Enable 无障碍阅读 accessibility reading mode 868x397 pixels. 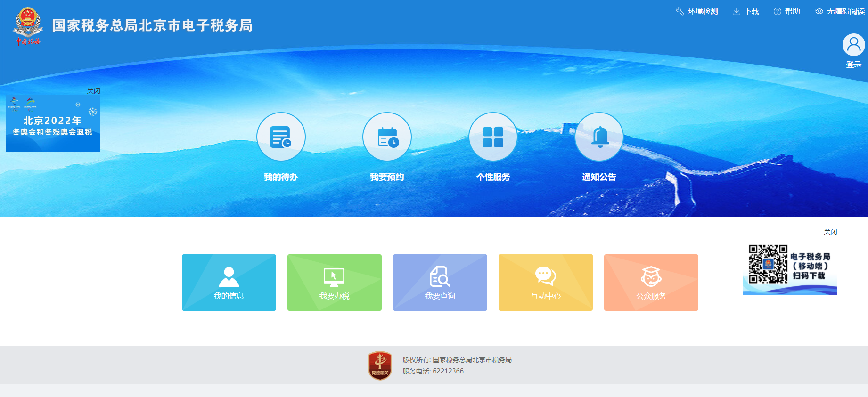(840, 11)
